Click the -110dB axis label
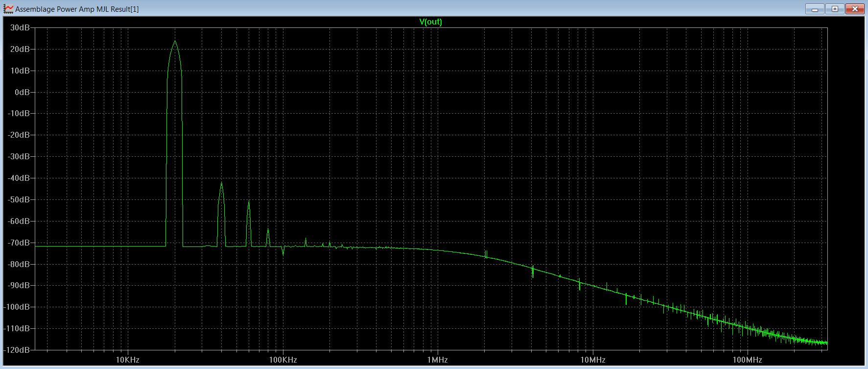The width and height of the screenshot is (868, 369). click(17, 329)
